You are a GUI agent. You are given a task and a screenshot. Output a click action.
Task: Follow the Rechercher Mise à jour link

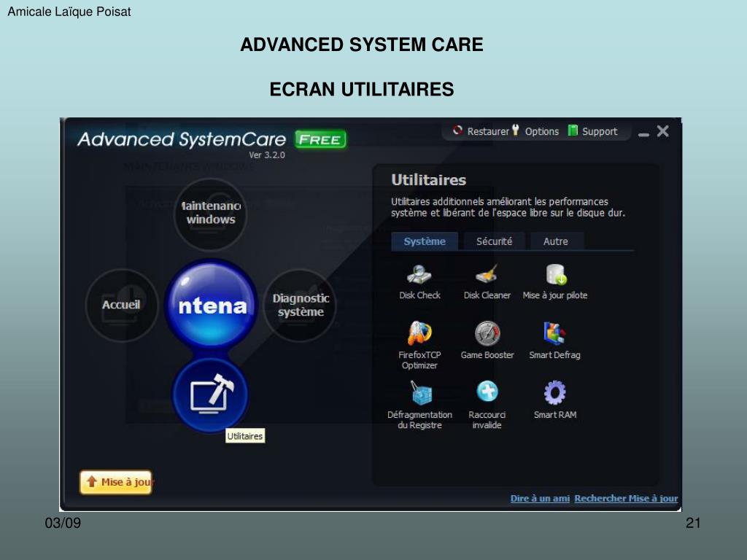626,499
